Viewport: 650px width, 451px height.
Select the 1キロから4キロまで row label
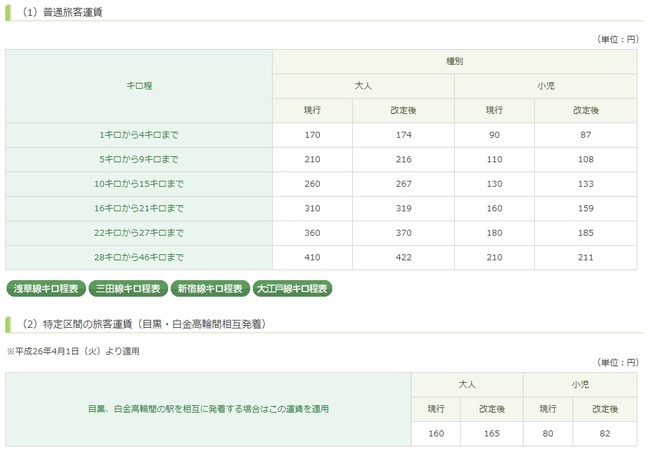coord(139,135)
